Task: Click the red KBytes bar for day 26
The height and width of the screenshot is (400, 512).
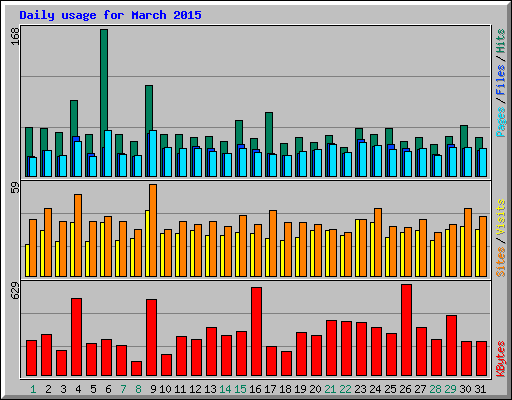Action: point(406,330)
